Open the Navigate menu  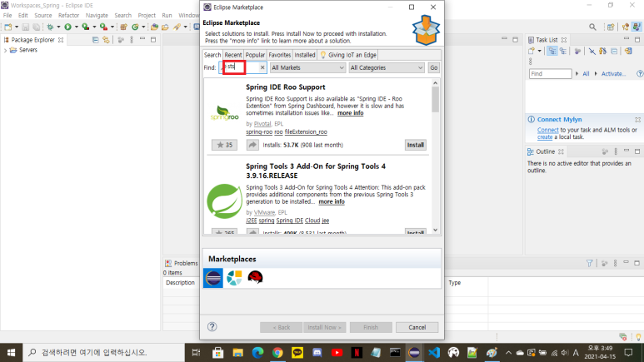coord(97,15)
